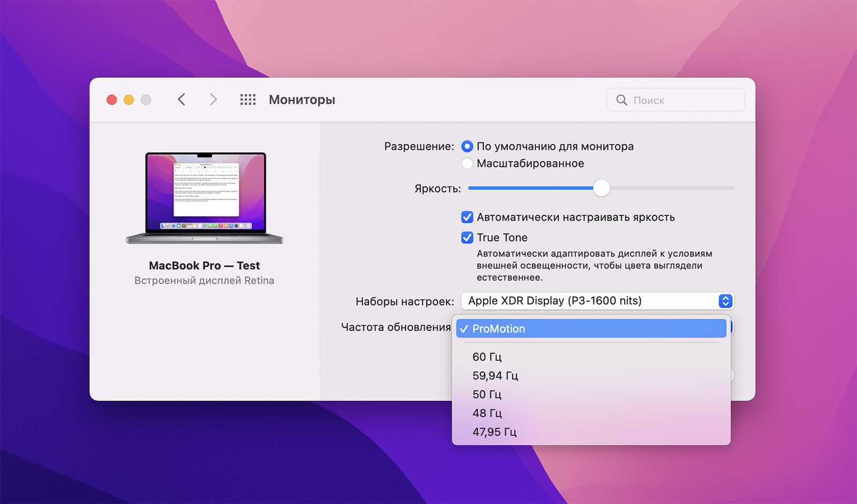Minimize the window with the yellow button

(129, 100)
